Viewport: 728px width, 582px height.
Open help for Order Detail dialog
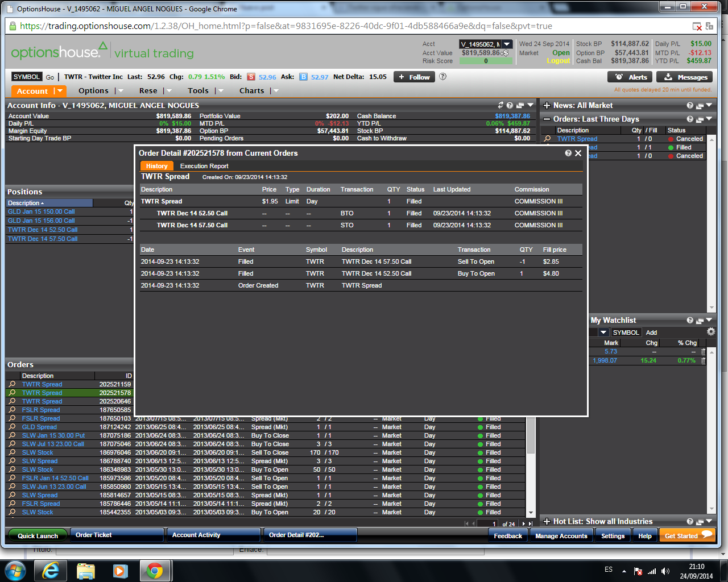(x=568, y=153)
